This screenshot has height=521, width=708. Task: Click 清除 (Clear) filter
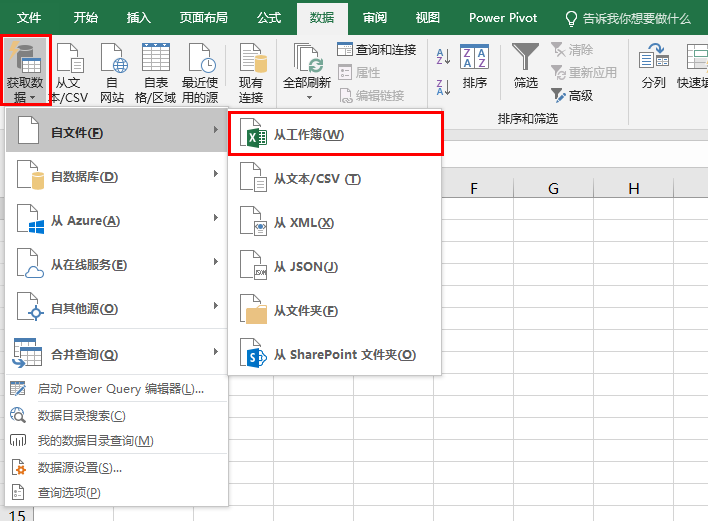tap(572, 49)
